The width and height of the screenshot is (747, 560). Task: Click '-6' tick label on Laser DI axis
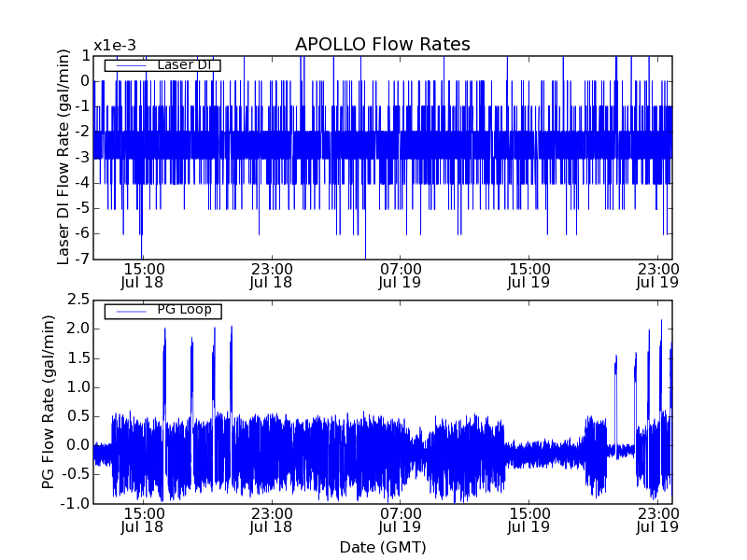pyautogui.click(x=82, y=233)
